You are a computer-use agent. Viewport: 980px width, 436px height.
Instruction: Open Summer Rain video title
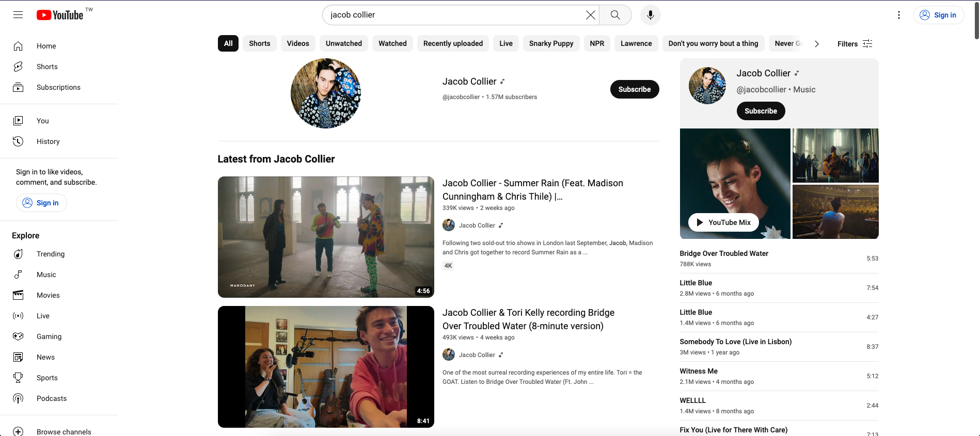[x=533, y=189]
